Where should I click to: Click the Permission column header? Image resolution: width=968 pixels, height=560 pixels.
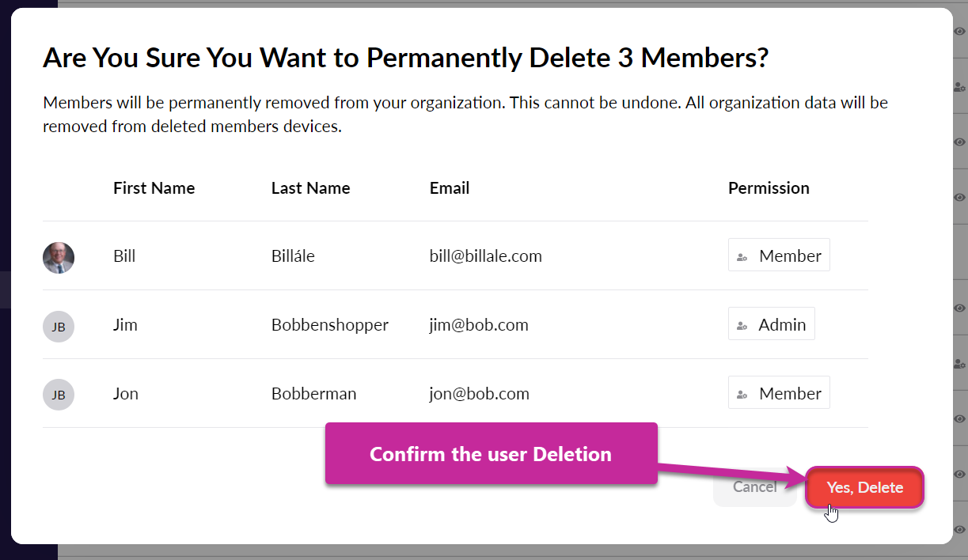pyautogui.click(x=769, y=188)
